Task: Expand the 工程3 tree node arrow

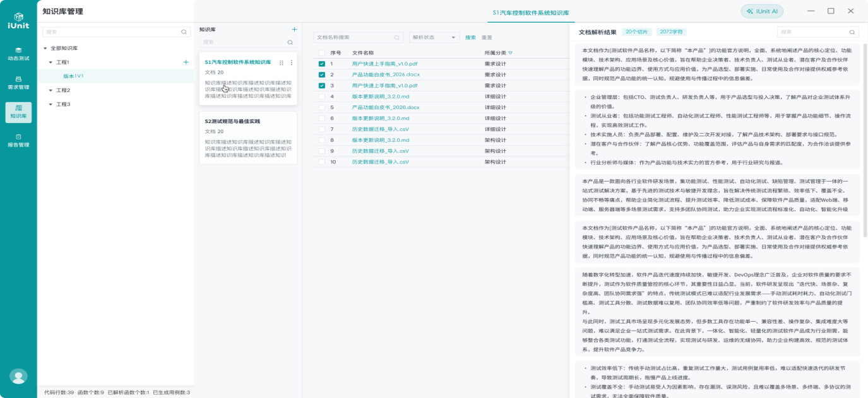Action: (51, 104)
